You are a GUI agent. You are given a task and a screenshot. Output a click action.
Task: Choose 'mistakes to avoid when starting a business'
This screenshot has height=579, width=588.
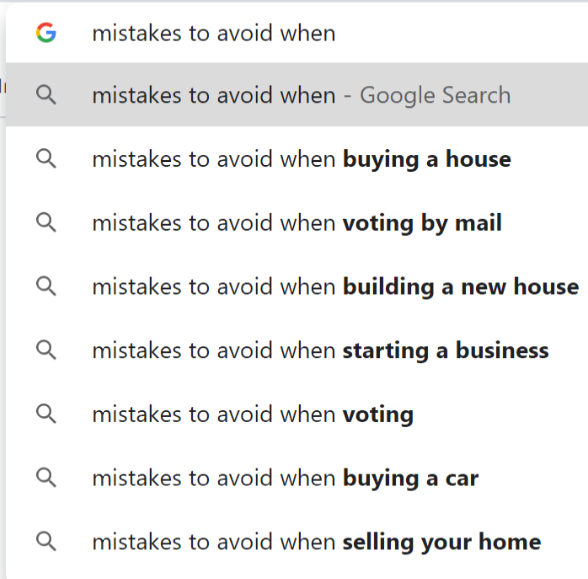point(297,350)
